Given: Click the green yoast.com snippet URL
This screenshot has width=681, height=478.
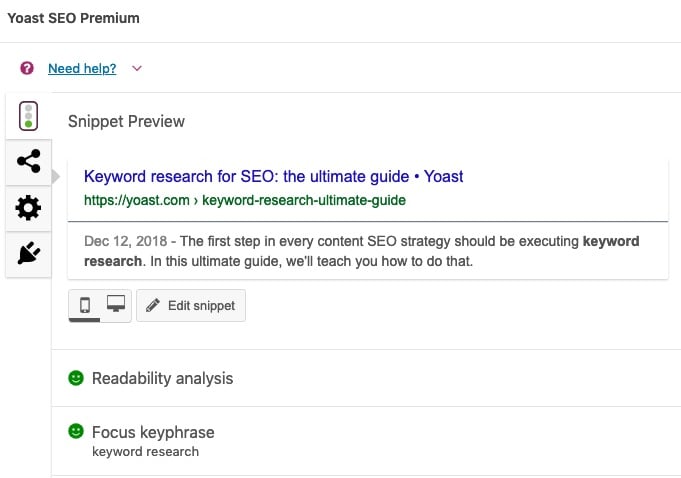Looking at the screenshot, I should [x=245, y=200].
